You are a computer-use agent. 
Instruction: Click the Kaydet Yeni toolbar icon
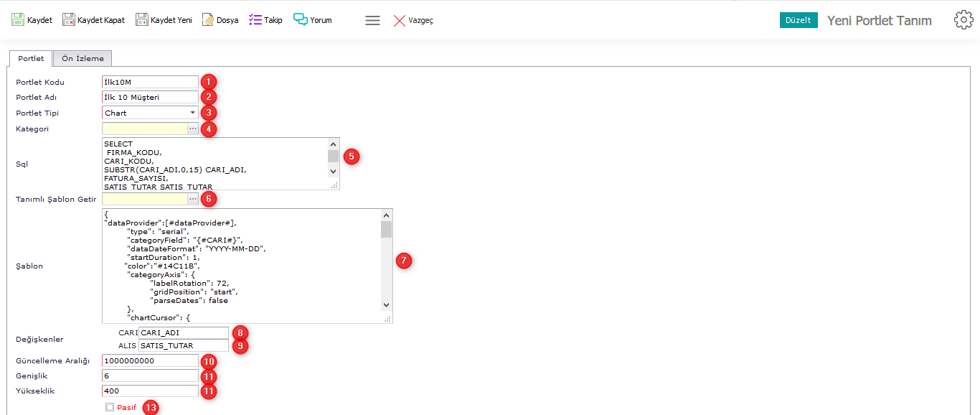142,20
